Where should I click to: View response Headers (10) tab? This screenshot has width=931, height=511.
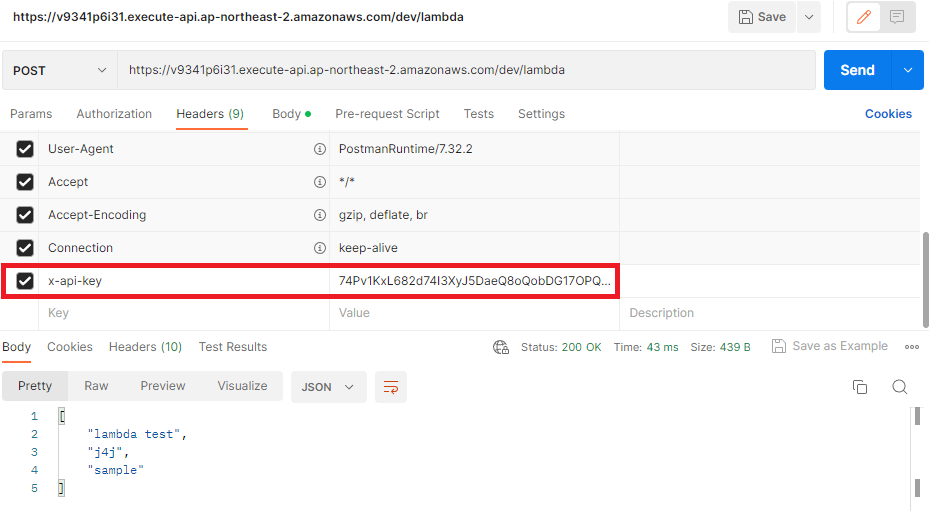pos(145,347)
